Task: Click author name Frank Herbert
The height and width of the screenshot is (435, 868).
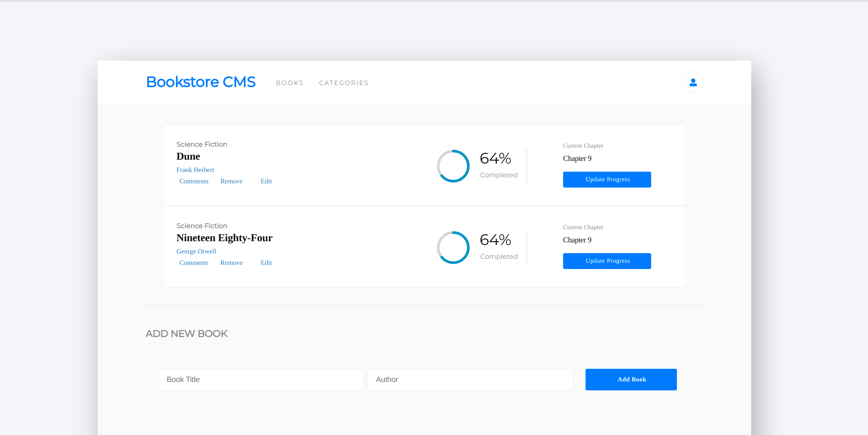Action: [195, 170]
